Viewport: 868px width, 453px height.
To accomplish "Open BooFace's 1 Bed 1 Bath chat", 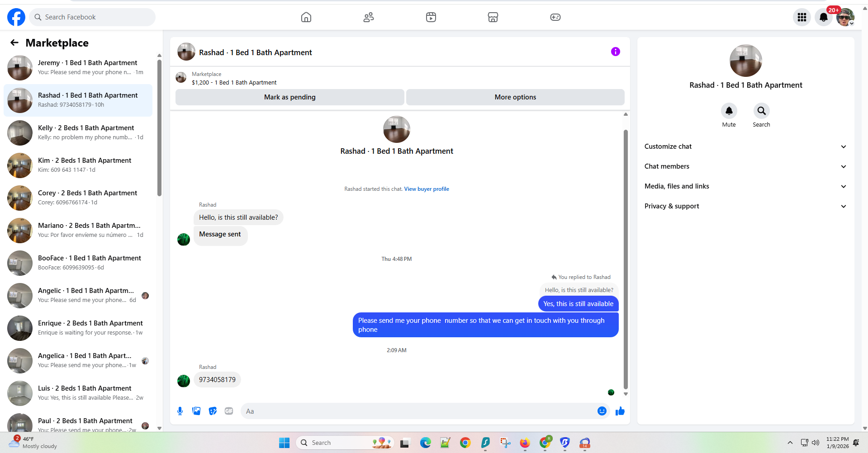I will [78, 263].
